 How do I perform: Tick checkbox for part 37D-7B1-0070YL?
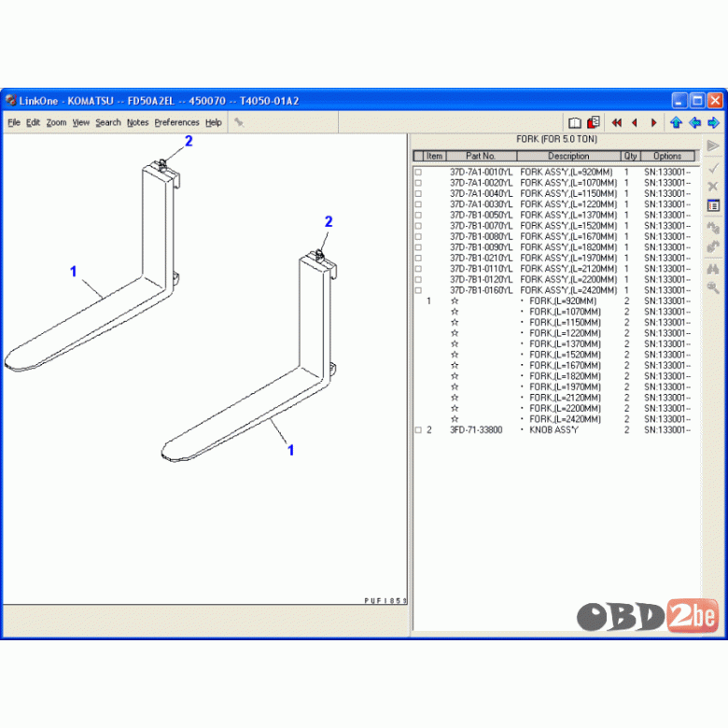point(418,226)
